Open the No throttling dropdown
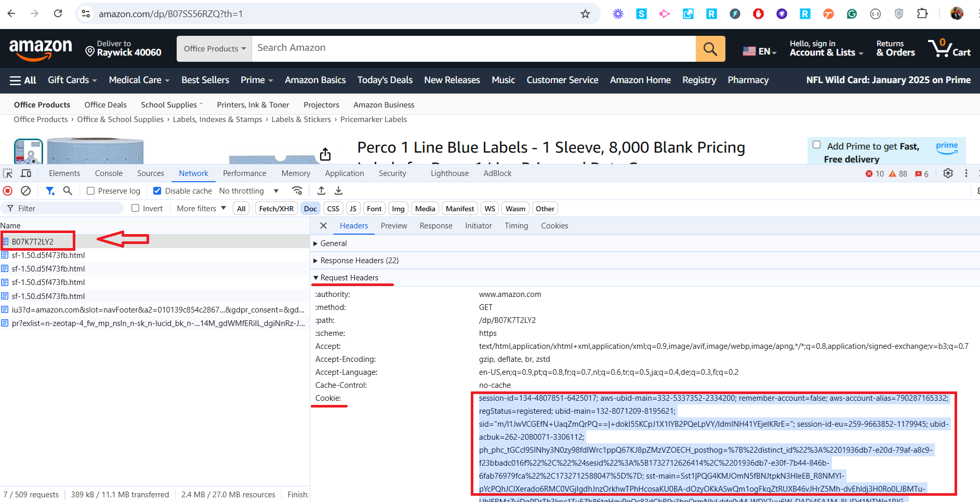 click(x=249, y=191)
